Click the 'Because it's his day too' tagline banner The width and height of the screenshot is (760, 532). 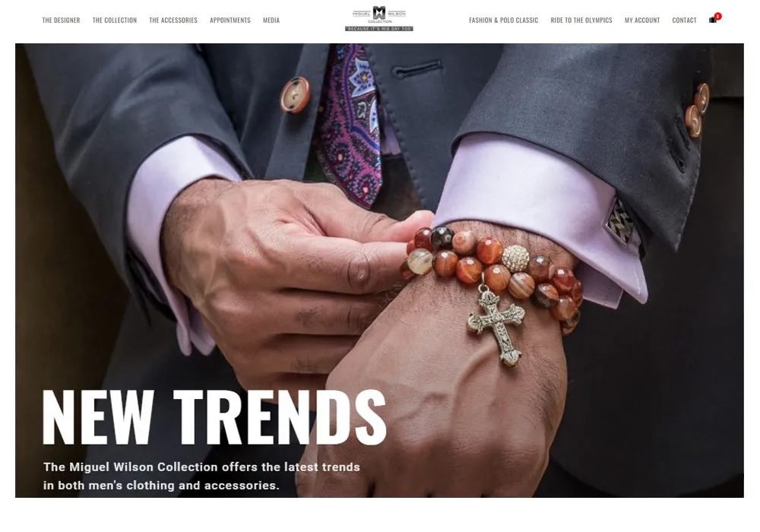[x=379, y=29]
